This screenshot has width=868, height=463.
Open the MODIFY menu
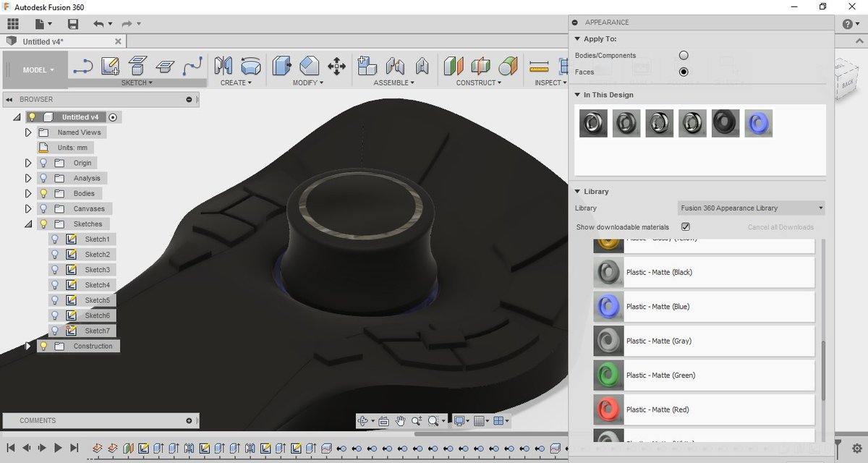[307, 82]
